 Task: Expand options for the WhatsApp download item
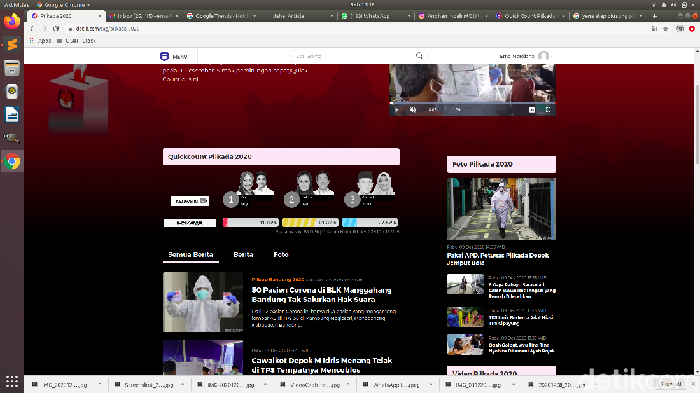click(431, 384)
